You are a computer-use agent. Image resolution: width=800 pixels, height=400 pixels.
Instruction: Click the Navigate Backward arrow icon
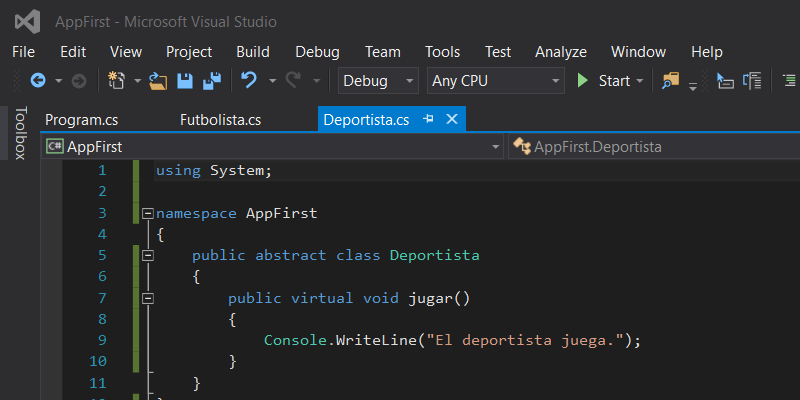(38, 81)
